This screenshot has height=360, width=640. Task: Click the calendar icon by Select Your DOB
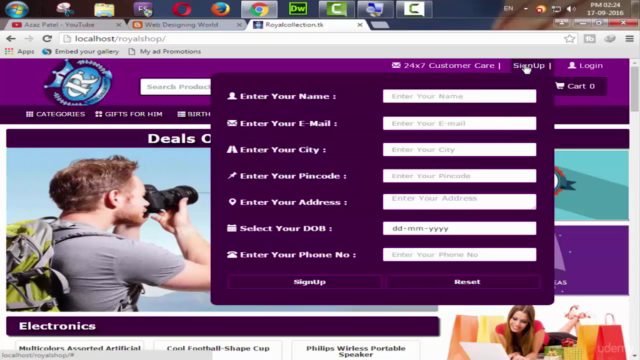click(231, 228)
